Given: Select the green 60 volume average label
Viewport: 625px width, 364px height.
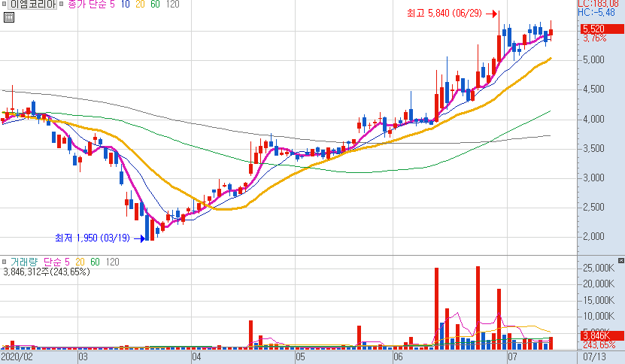Looking at the screenshot, I should (x=95, y=262).
